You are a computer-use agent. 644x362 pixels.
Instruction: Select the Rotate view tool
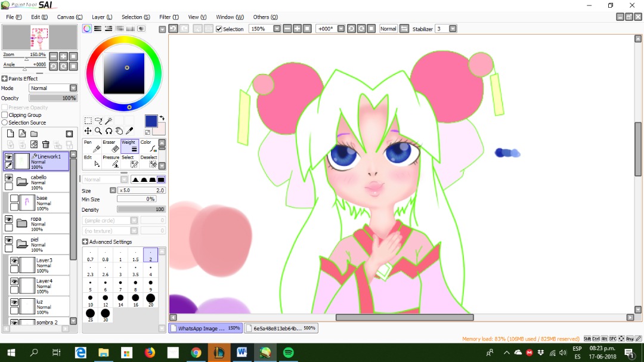(x=109, y=131)
